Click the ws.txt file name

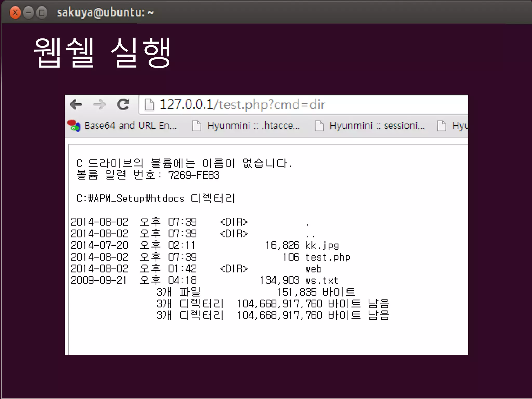[x=322, y=281]
